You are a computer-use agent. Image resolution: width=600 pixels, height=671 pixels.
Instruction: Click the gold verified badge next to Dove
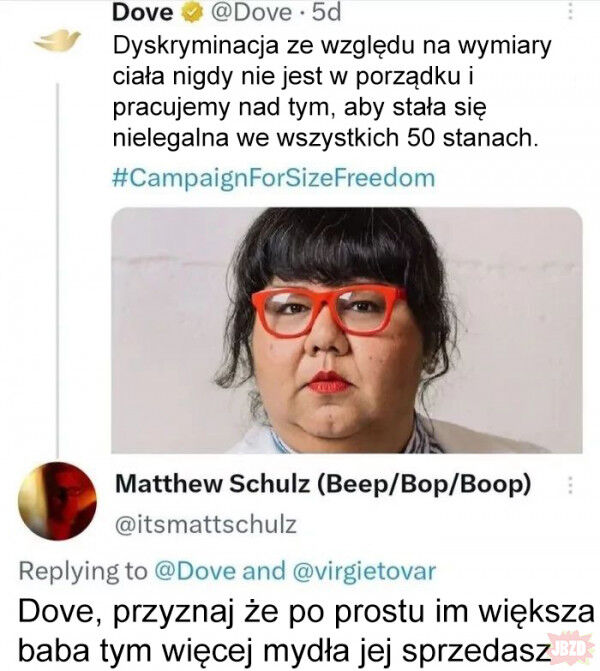192,13
